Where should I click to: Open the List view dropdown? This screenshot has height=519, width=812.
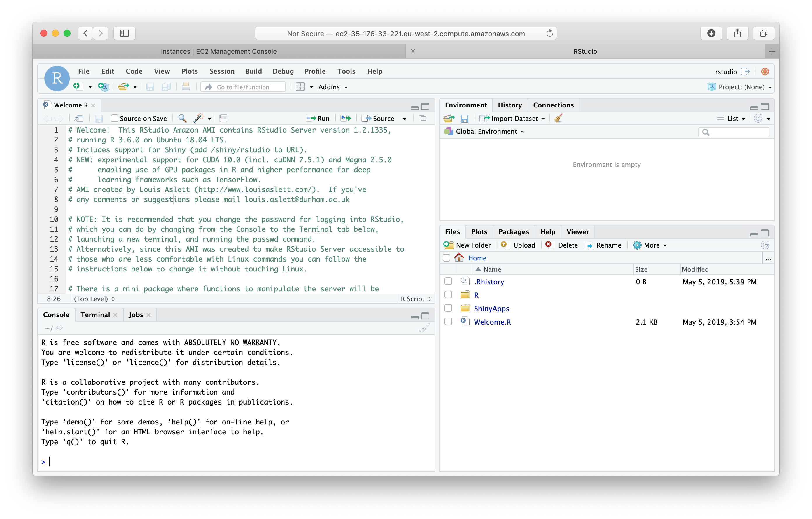731,119
